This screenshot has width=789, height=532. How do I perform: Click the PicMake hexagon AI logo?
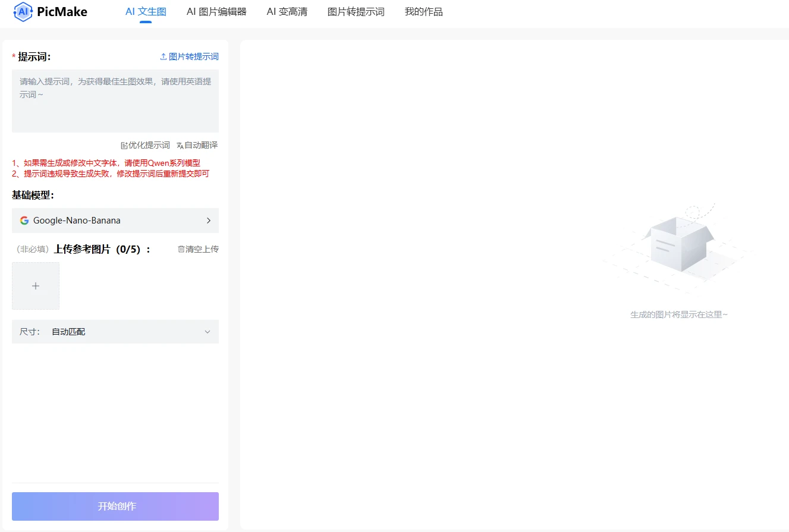click(23, 11)
